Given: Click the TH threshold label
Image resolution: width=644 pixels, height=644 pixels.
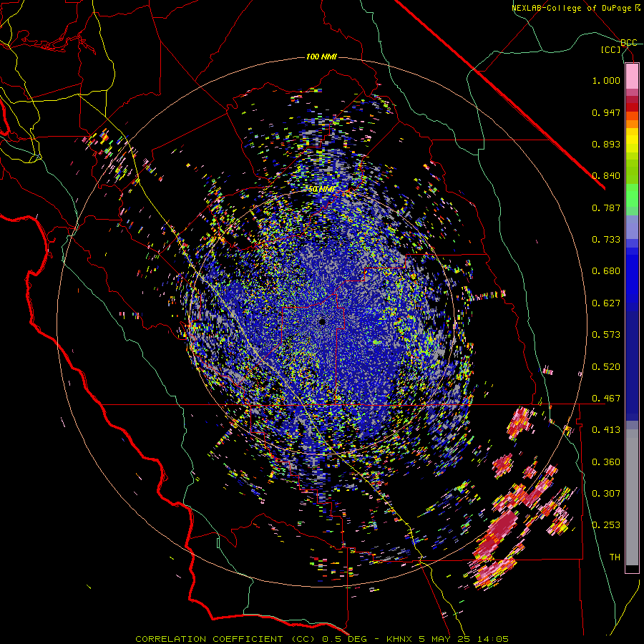Looking at the screenshot, I should click(x=615, y=557).
